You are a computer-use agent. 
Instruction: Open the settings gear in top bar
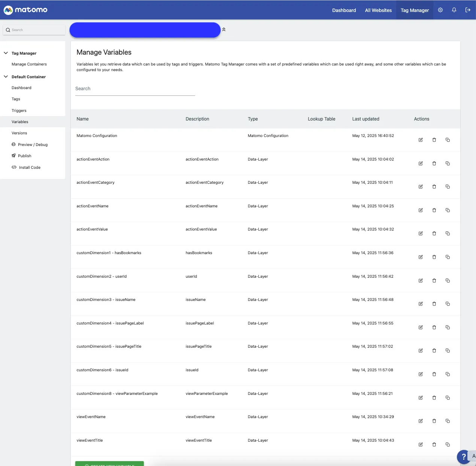(x=440, y=10)
